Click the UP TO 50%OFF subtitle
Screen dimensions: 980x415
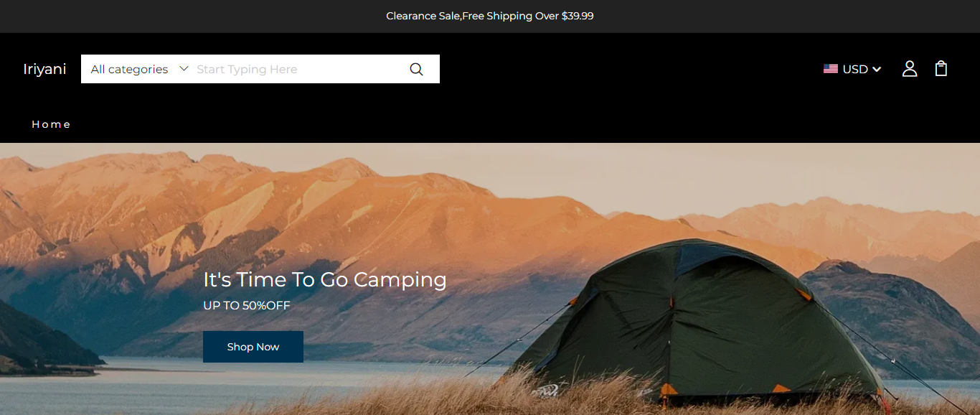[247, 305]
